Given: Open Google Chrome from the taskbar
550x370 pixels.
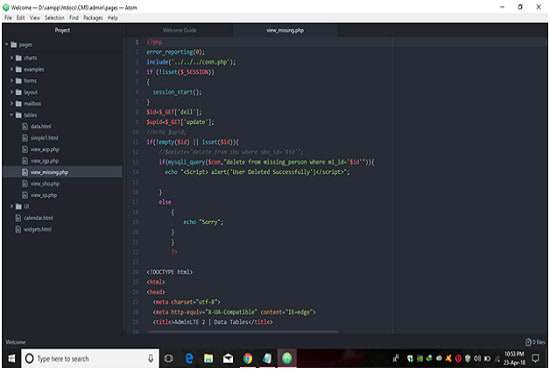Looking at the screenshot, I should 248,358.
